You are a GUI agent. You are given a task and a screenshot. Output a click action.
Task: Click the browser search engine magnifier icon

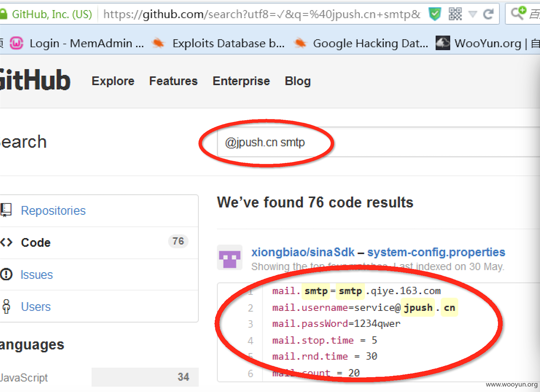click(x=519, y=13)
